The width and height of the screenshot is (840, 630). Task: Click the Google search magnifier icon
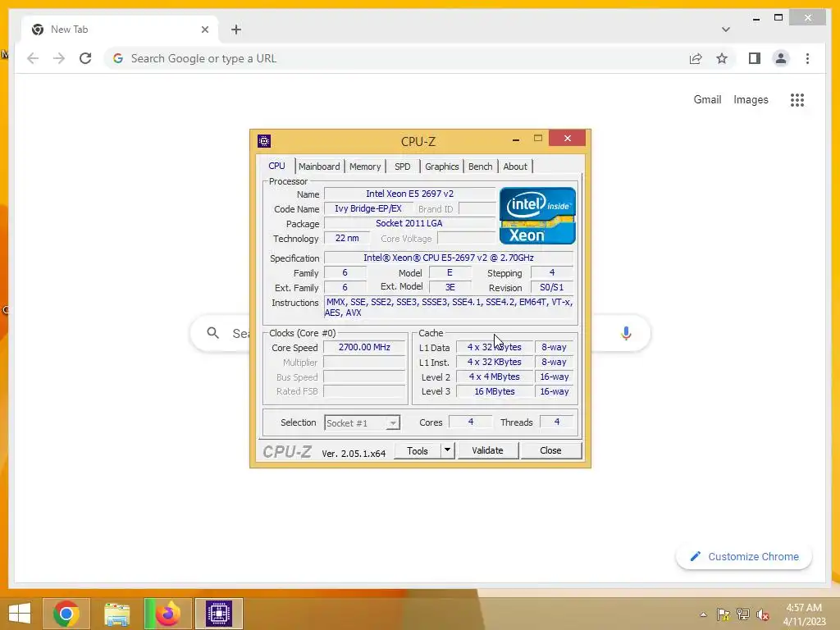(x=213, y=333)
